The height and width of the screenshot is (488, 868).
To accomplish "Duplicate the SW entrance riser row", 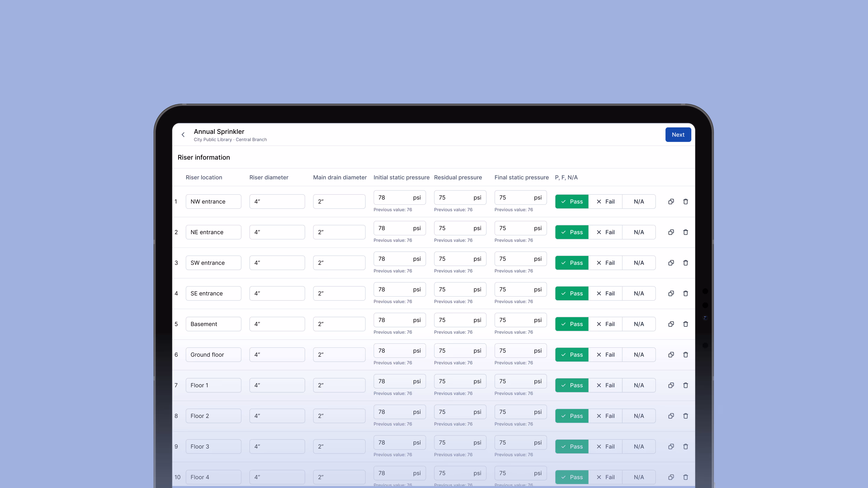I will coord(671,263).
